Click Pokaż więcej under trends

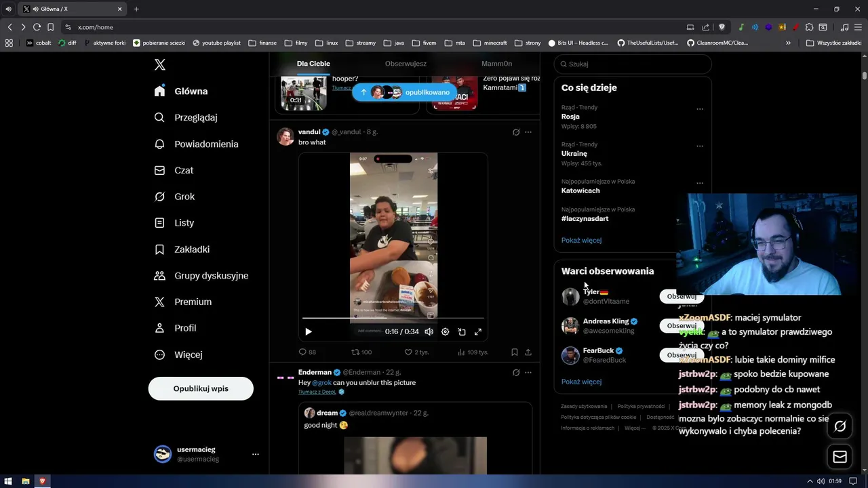(x=581, y=240)
